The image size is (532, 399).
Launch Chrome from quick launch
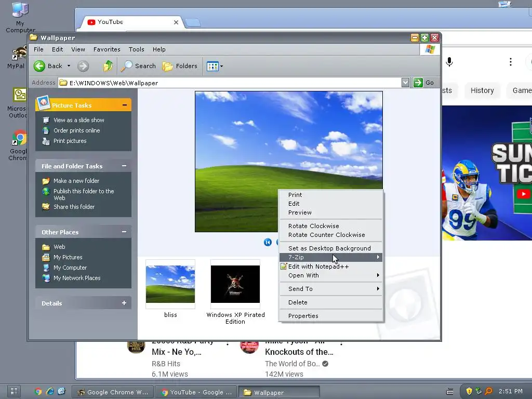click(x=38, y=392)
